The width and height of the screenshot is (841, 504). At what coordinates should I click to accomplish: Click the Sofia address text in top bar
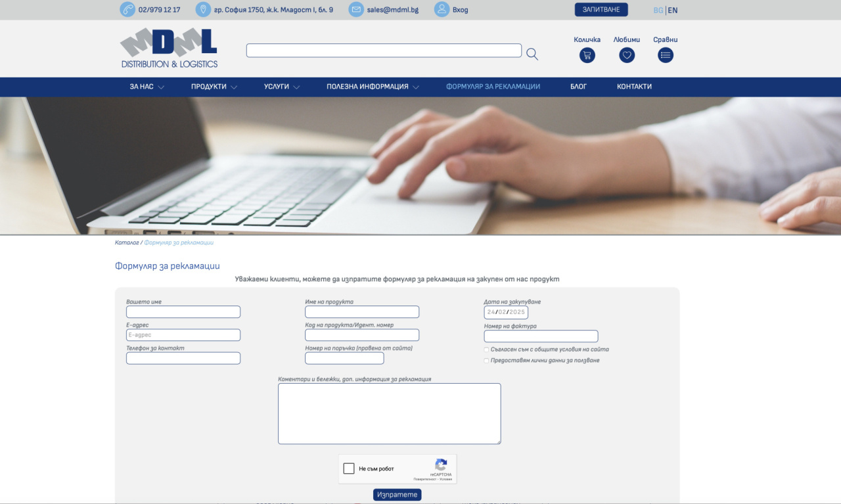coord(273,10)
